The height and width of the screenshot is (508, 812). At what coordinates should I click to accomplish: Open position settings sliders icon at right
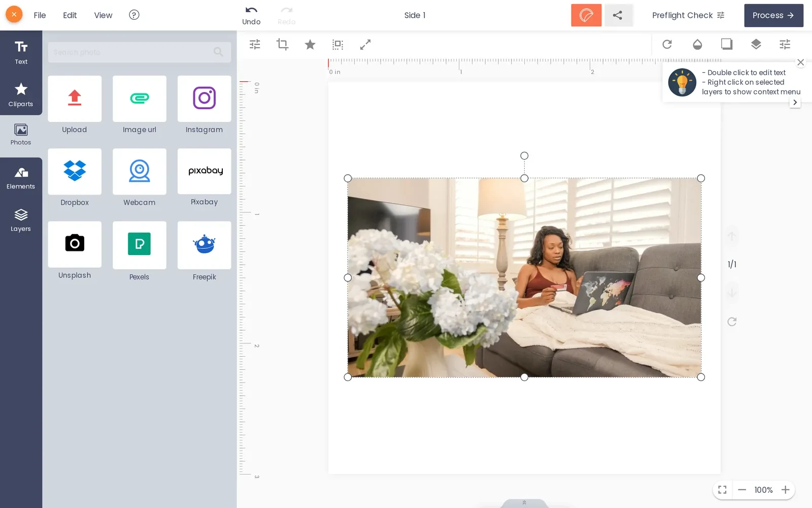[785, 44]
